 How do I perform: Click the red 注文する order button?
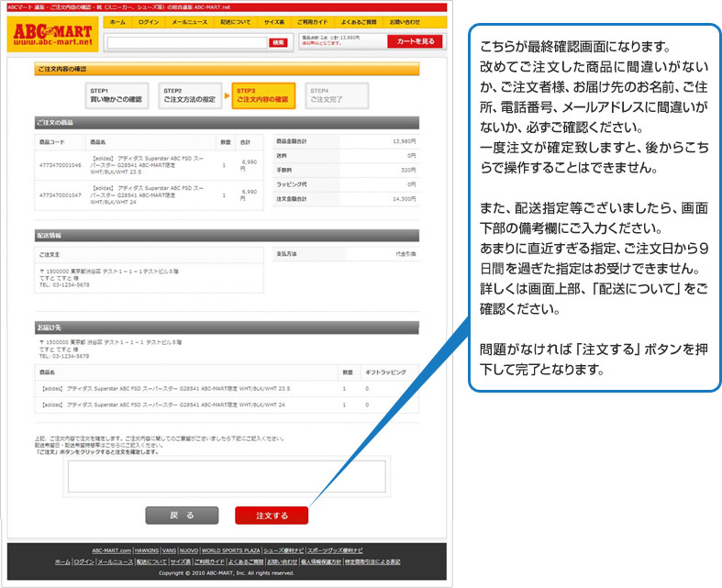coord(272,516)
